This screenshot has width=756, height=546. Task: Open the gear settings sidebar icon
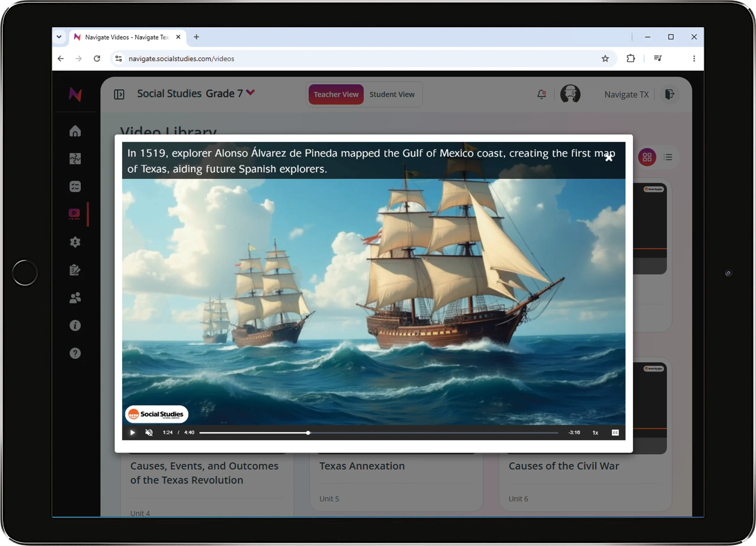click(x=75, y=242)
